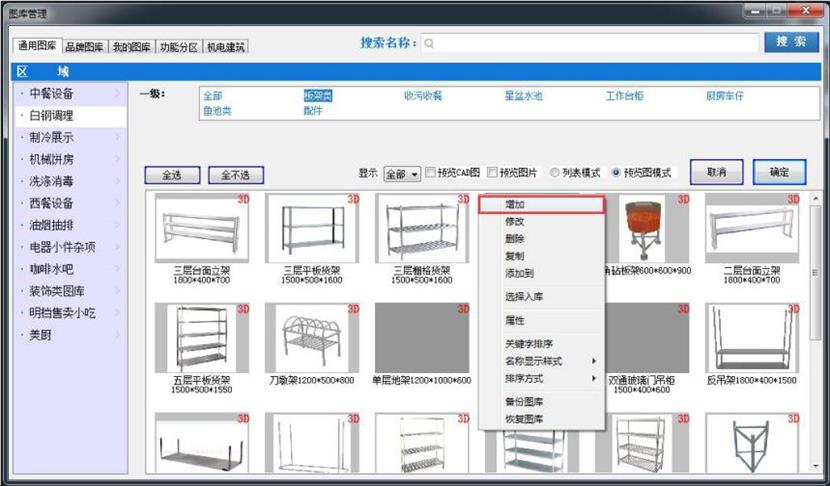Choose 备份图库 from the context menu

tap(542, 401)
